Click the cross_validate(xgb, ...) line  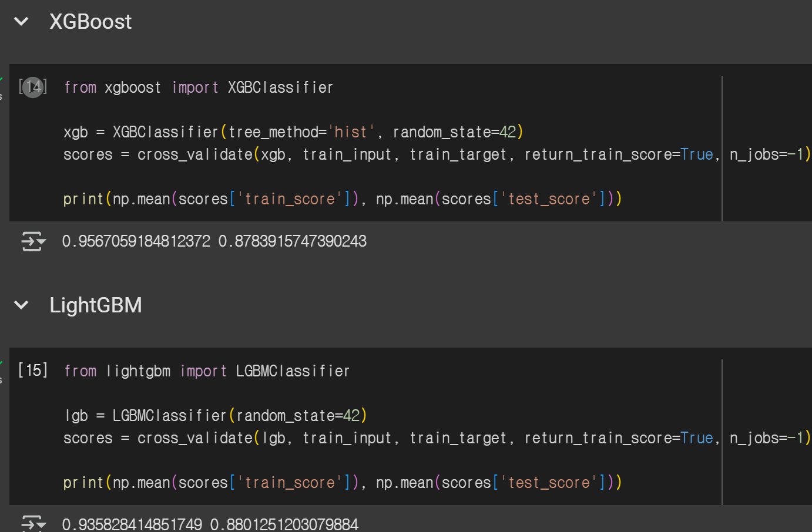pyautogui.click(x=437, y=154)
